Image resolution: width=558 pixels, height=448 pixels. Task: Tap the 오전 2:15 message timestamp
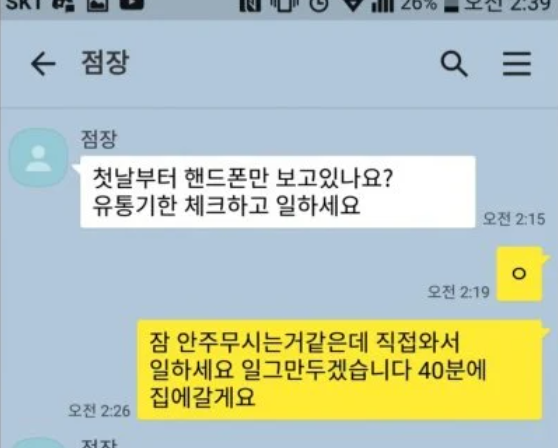514,219
